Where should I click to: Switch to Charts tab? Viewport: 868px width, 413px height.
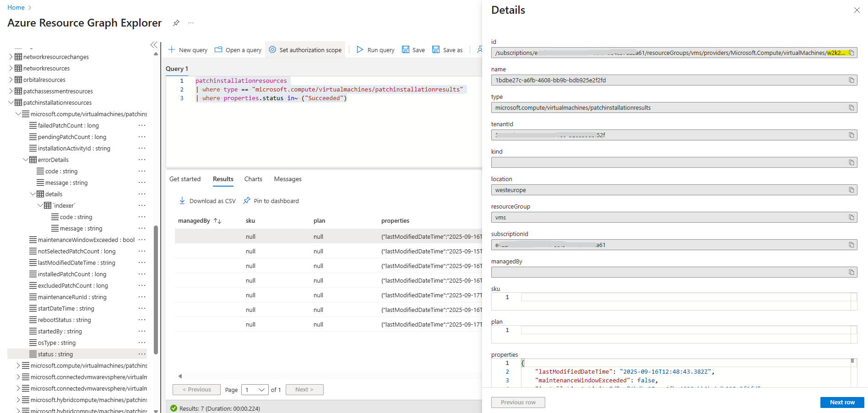point(253,179)
